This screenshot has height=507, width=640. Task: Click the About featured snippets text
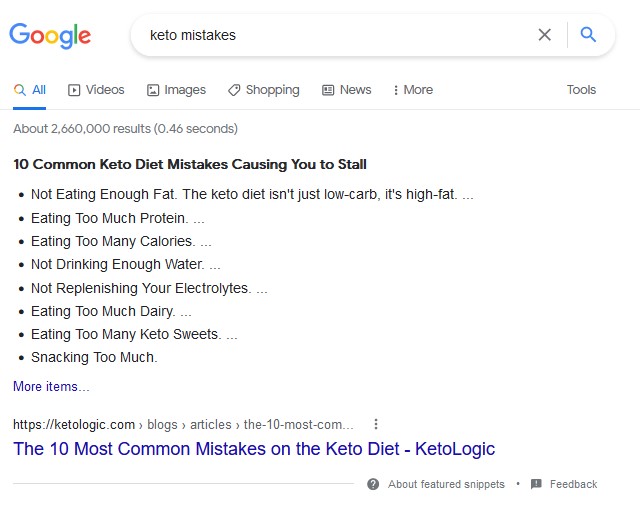446,484
